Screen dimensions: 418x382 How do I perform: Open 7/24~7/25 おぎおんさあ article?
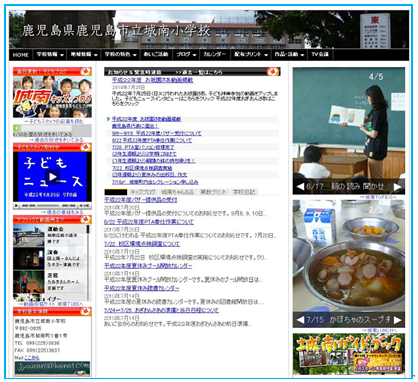click(161, 310)
